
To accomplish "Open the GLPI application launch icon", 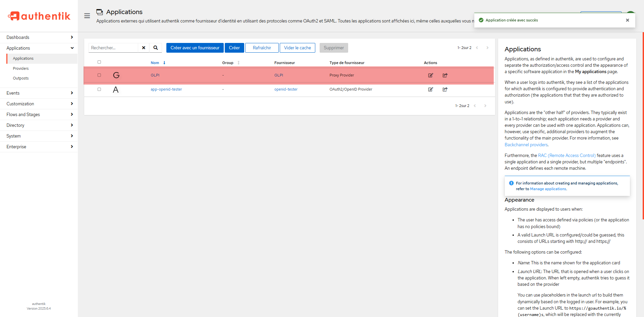I will point(445,75).
